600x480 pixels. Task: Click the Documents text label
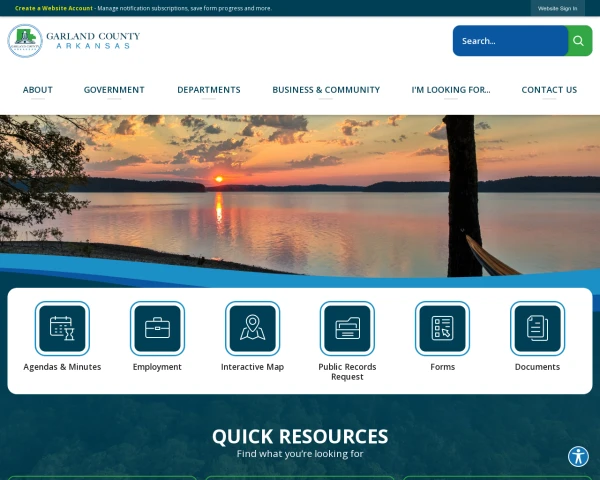537,367
